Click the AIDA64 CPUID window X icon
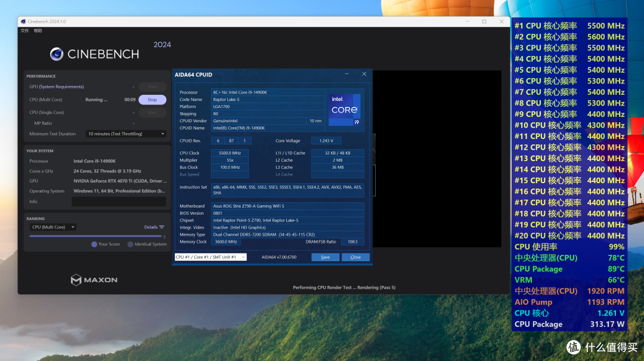The width and height of the screenshot is (644, 361). coord(364,74)
